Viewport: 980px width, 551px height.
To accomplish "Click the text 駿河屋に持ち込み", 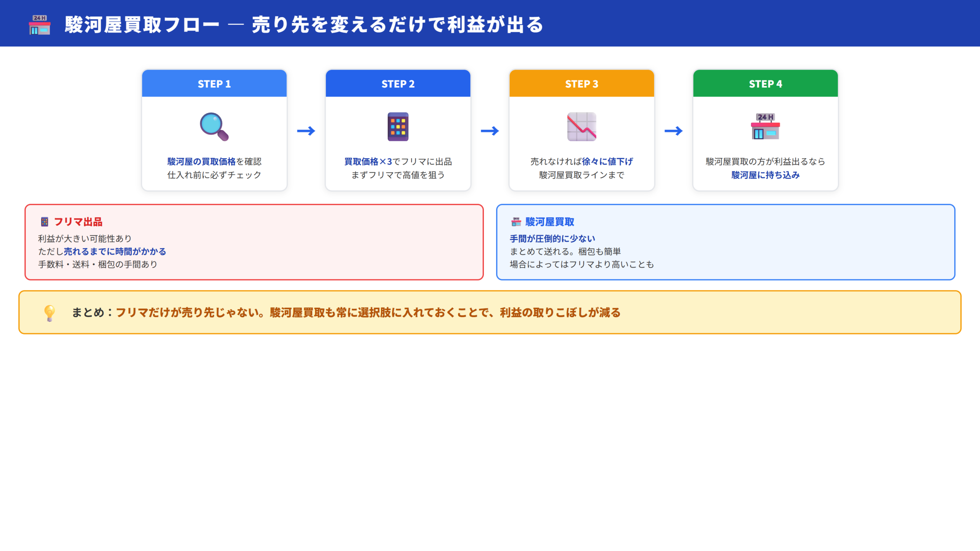I will pos(766,175).
